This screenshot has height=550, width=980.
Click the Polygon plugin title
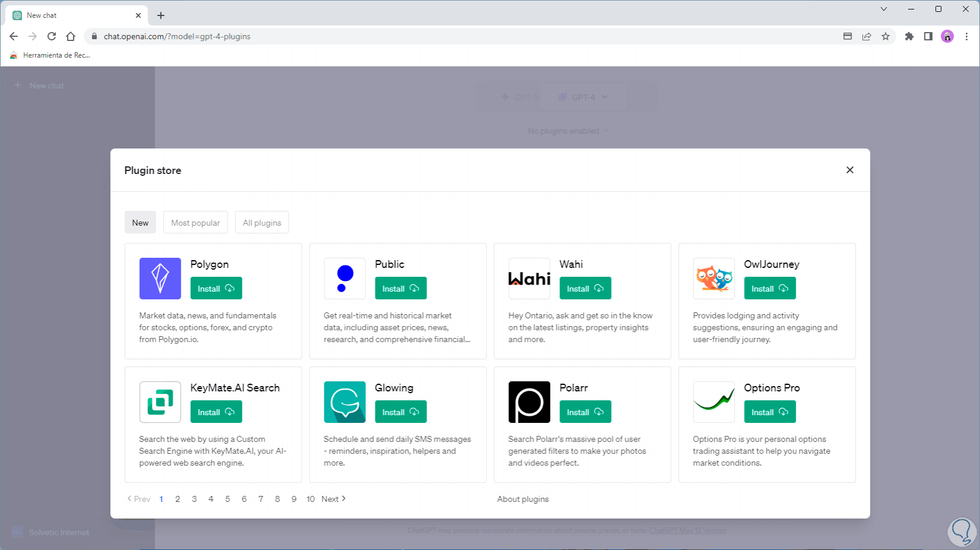pyautogui.click(x=209, y=264)
